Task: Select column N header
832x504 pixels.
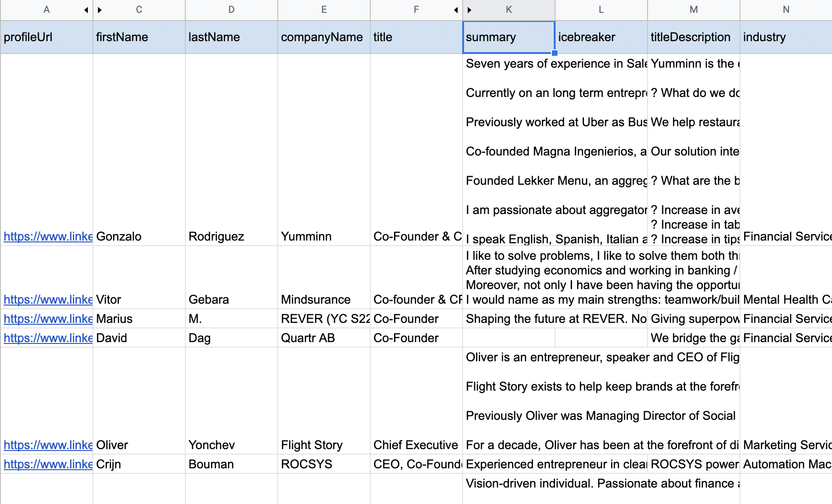Action: pyautogui.click(x=786, y=10)
